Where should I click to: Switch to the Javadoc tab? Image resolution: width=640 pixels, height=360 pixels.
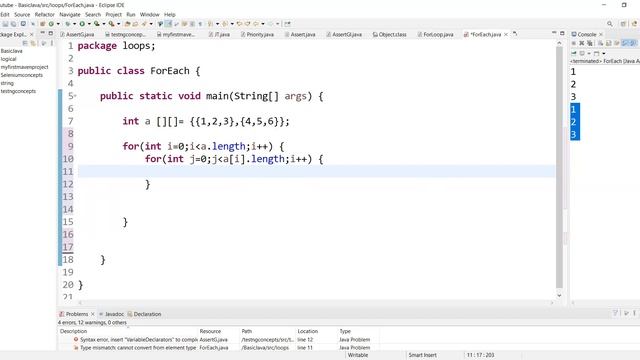tap(111, 314)
